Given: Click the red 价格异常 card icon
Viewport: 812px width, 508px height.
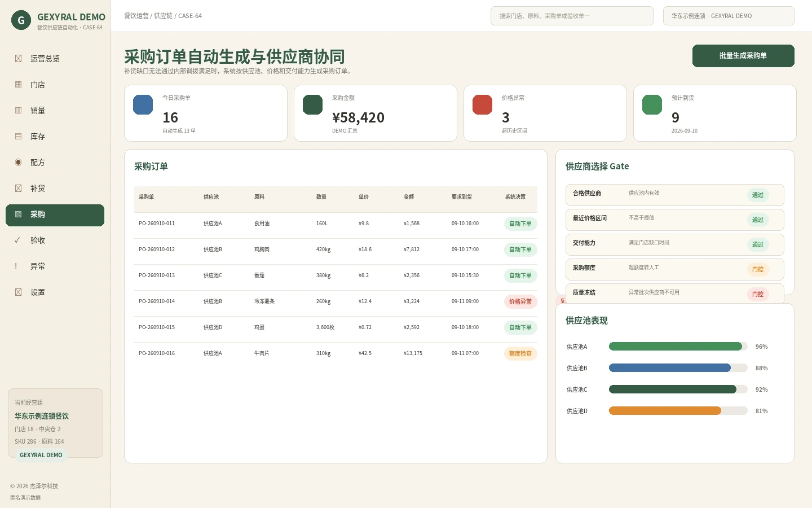Looking at the screenshot, I should coord(483,105).
